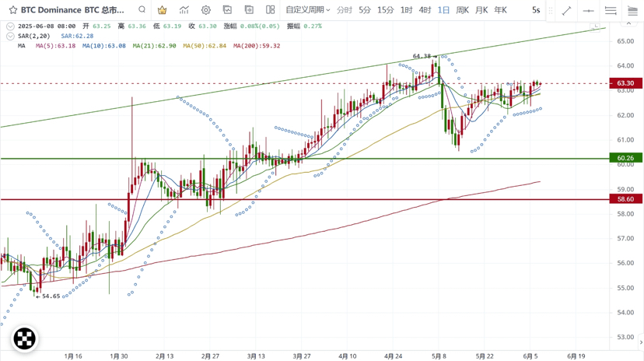This screenshot has width=644, height=361.
Task: Click the BTC Dominance symbol title
Action: [x=72, y=10]
